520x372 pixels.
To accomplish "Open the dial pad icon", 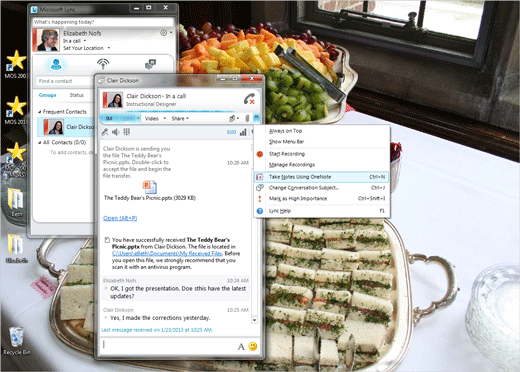I will click(127, 132).
